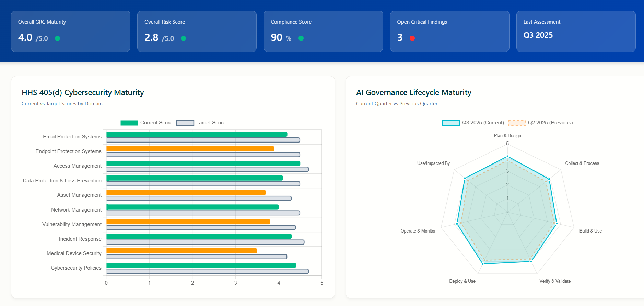Click Operate & Monitor radar axis label
The height and width of the screenshot is (306, 644).
418,231
